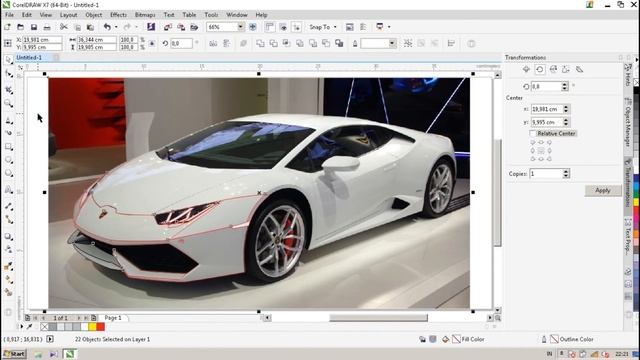640x360 pixels.
Task: Click the Weld shaping icon
Action: click(260, 43)
